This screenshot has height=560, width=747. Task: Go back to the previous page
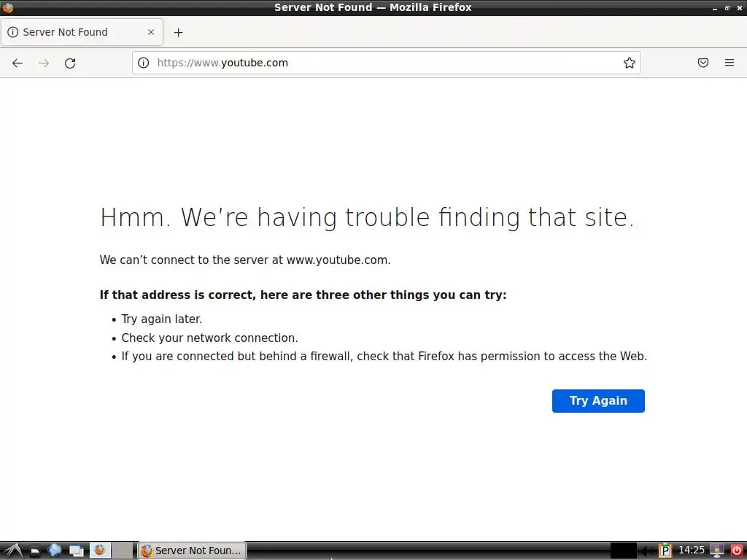tap(18, 63)
